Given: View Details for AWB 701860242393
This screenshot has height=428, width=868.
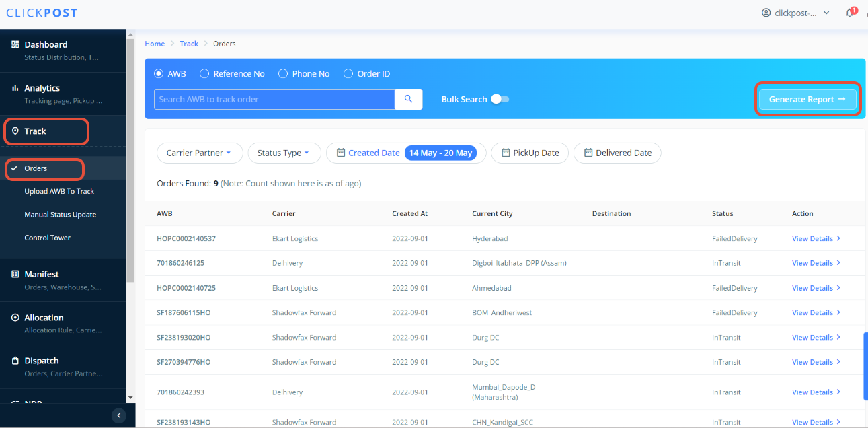Looking at the screenshot, I should pos(816,392).
